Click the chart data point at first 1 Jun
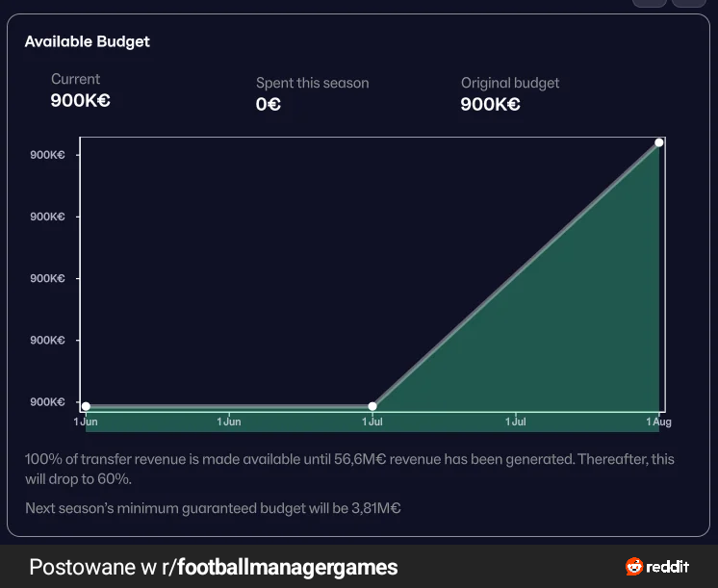 click(x=86, y=406)
